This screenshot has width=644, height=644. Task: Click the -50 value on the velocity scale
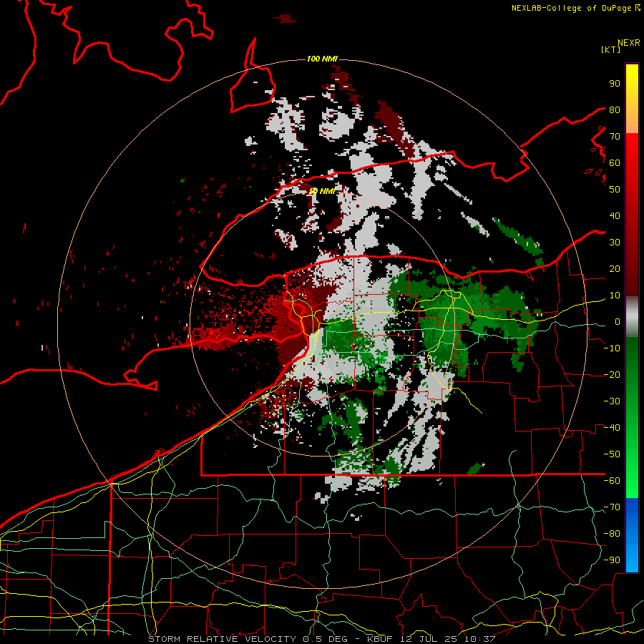tap(612, 454)
